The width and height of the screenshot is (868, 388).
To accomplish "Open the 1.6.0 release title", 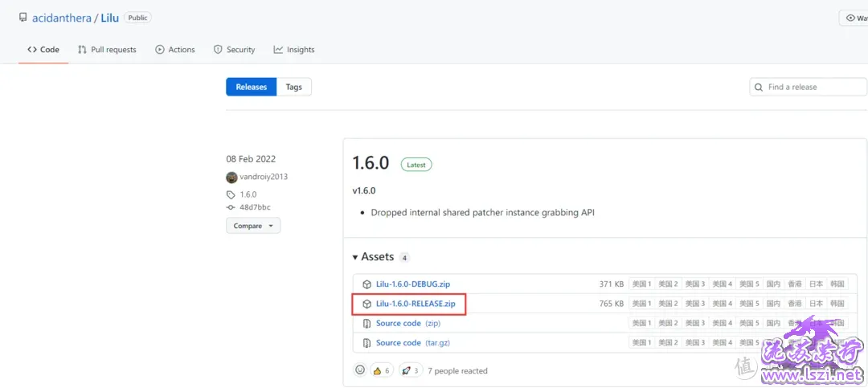I will click(x=371, y=163).
